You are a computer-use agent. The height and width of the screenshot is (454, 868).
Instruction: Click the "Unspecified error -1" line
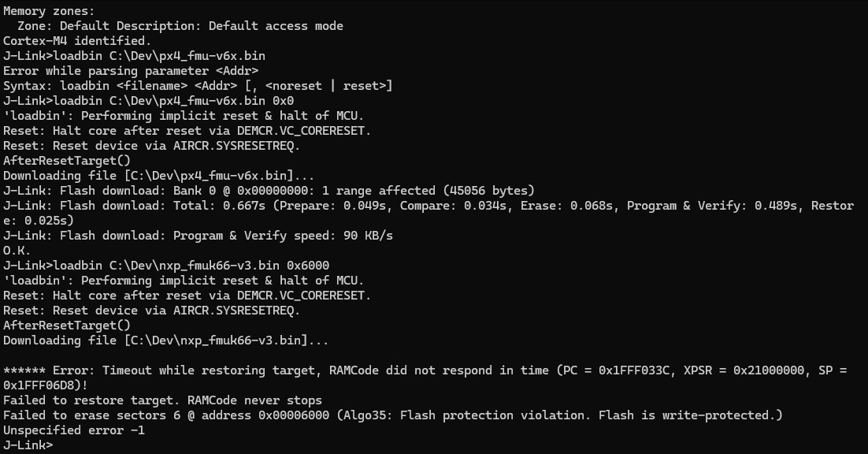coord(74,430)
